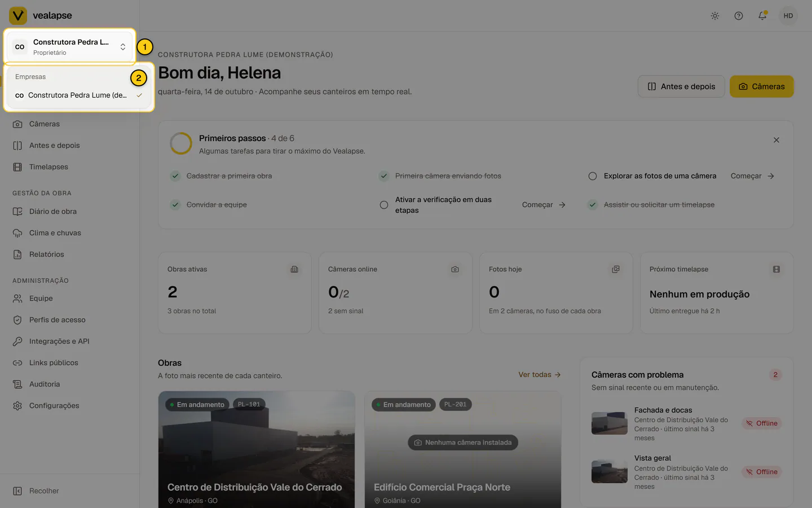Open the Centro de Distribuição Vale do Cerrado card
The height and width of the screenshot is (508, 812).
(x=257, y=450)
